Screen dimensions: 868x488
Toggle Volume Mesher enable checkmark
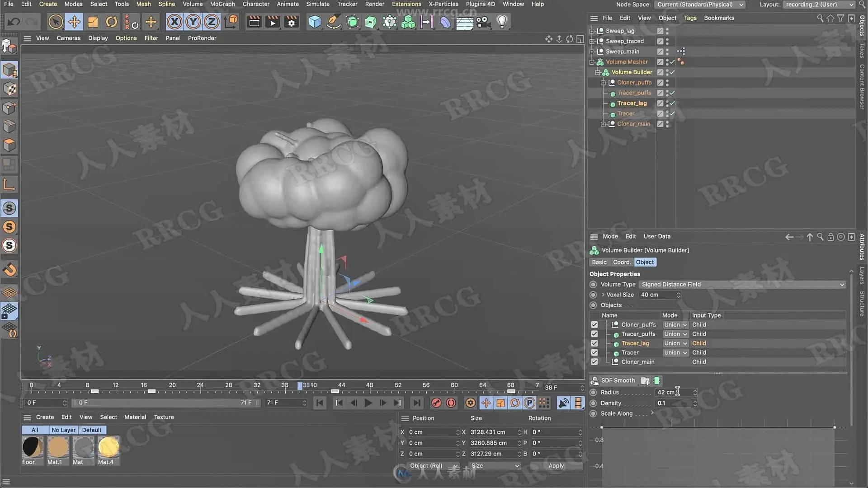(673, 62)
